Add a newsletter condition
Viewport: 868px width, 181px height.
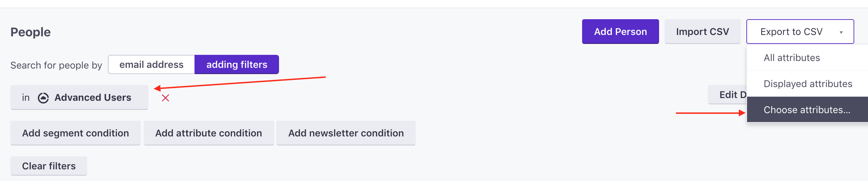pyautogui.click(x=346, y=133)
